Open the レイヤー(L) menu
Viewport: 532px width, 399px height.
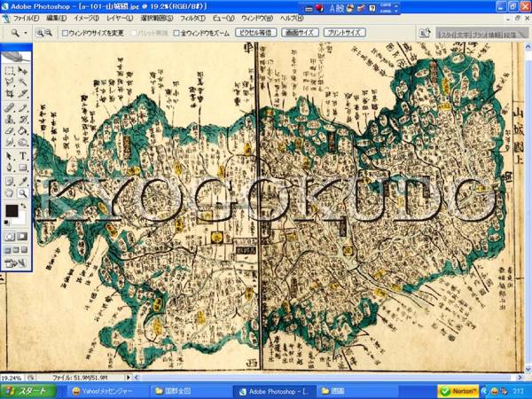(x=120, y=18)
